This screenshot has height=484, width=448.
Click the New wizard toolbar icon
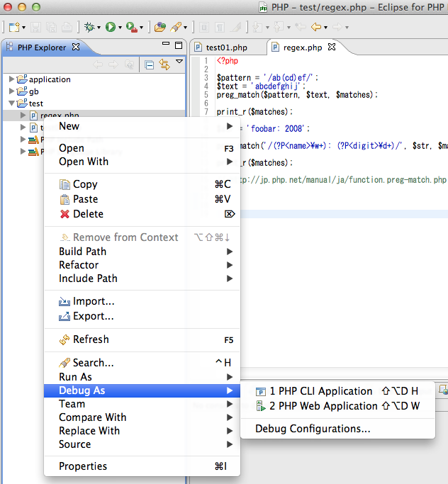click(x=14, y=28)
